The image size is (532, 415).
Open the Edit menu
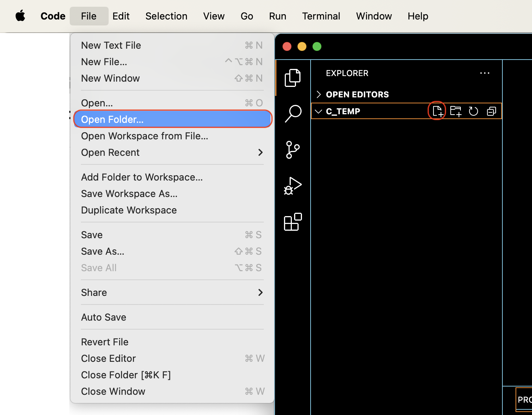coord(121,16)
